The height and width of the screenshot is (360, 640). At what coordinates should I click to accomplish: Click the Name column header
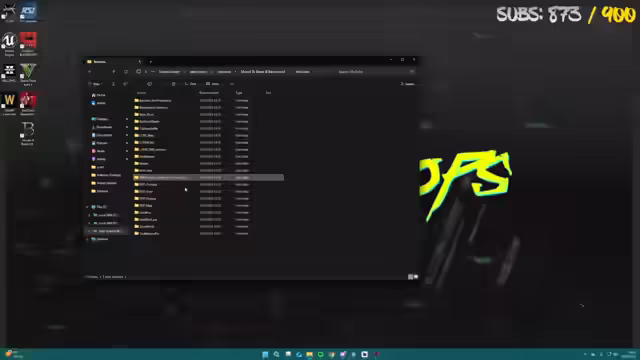(141, 93)
